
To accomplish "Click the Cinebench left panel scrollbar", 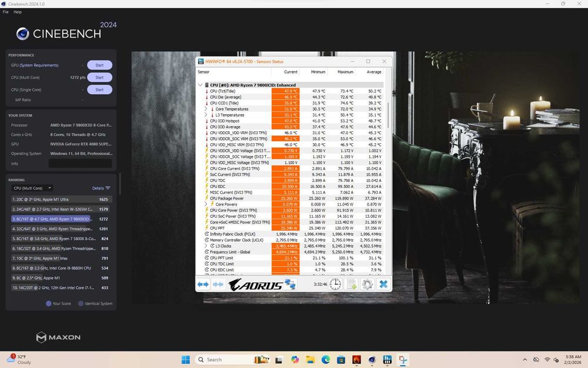I will [x=119, y=184].
